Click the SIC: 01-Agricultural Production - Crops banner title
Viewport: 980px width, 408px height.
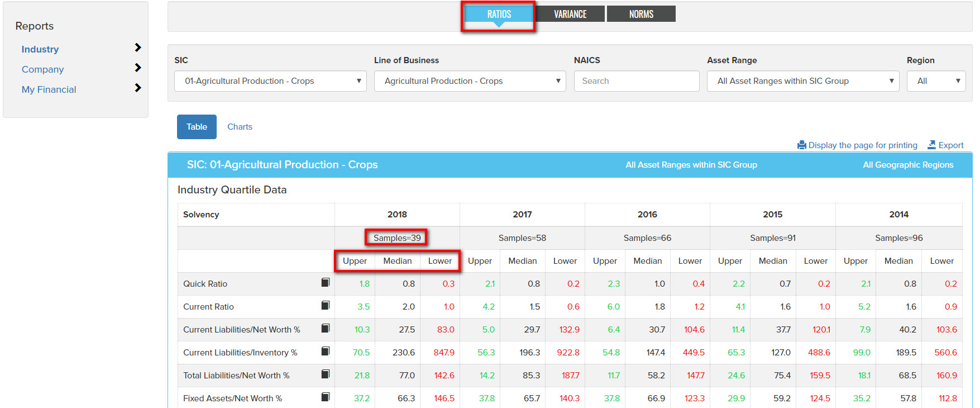pyautogui.click(x=282, y=165)
